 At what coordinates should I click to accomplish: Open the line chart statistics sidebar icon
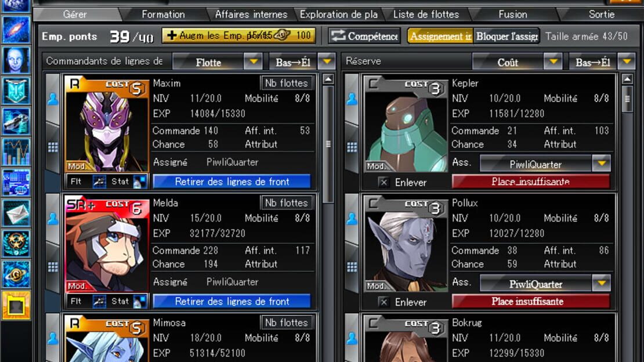(x=16, y=151)
